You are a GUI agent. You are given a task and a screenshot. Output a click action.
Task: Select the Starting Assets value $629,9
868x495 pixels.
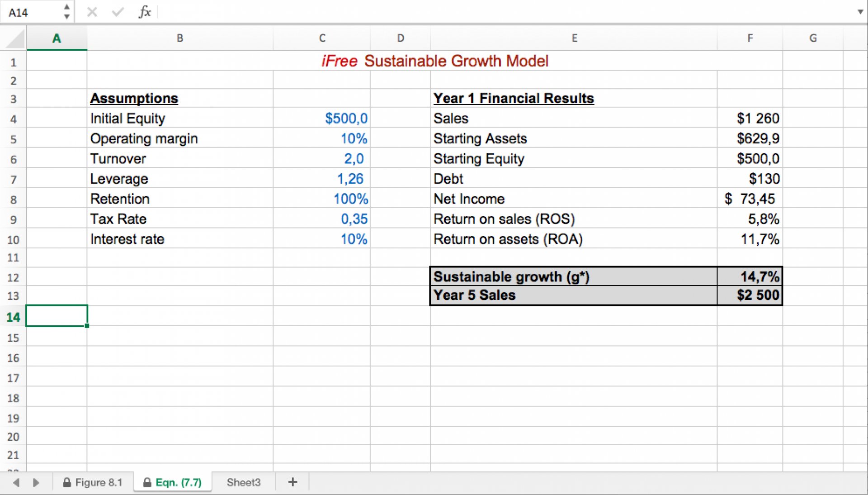point(750,138)
